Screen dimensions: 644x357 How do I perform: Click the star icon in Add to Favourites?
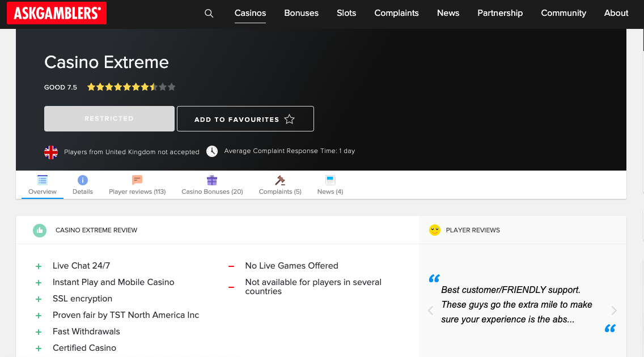click(x=290, y=119)
